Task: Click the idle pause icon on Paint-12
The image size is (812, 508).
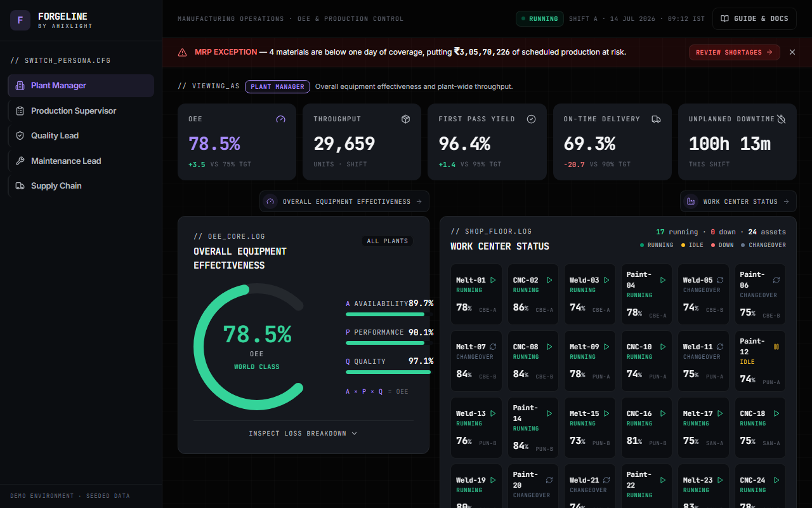Action: [776, 347]
